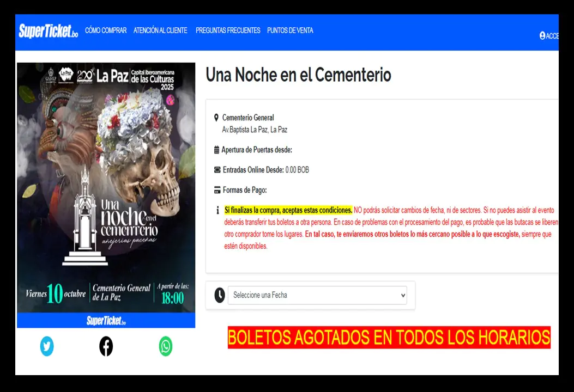The image size is (574, 392).
Task: Click the price text 0.00 BOB
Action: pyautogui.click(x=297, y=170)
